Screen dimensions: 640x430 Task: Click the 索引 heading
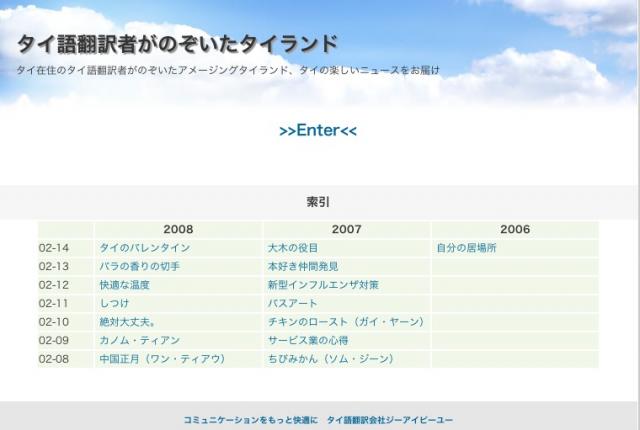click(x=318, y=202)
